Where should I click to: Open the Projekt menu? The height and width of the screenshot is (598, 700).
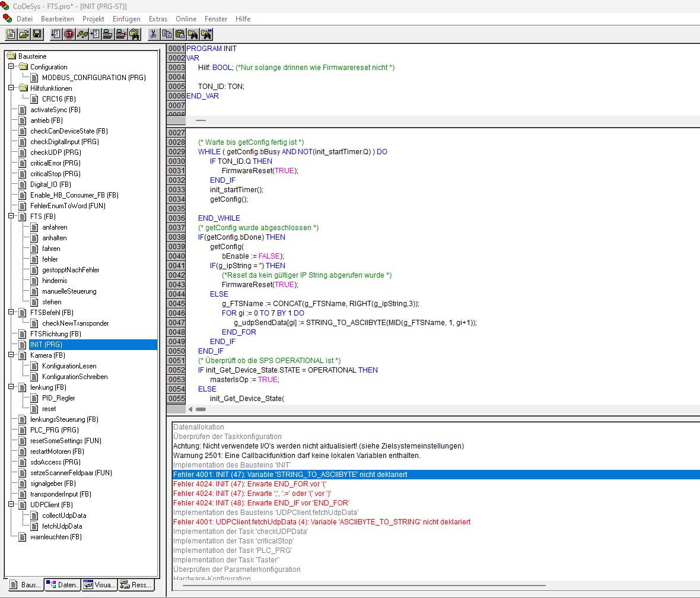click(93, 19)
